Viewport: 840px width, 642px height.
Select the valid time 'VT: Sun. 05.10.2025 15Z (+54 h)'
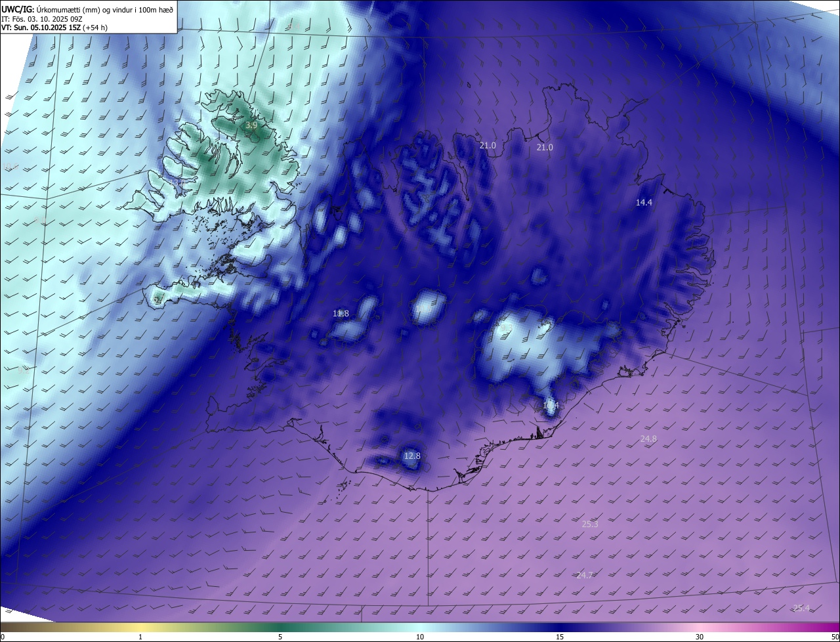[54, 28]
